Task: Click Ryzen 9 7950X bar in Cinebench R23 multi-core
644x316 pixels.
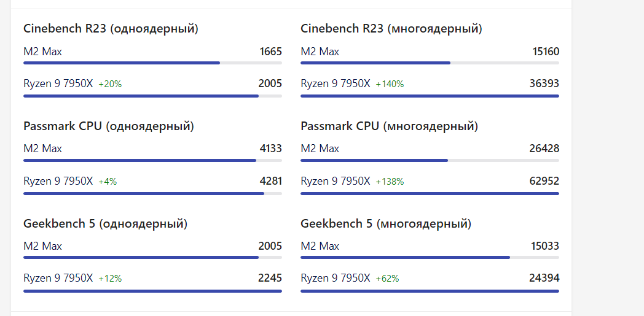Action: pyautogui.click(x=430, y=96)
